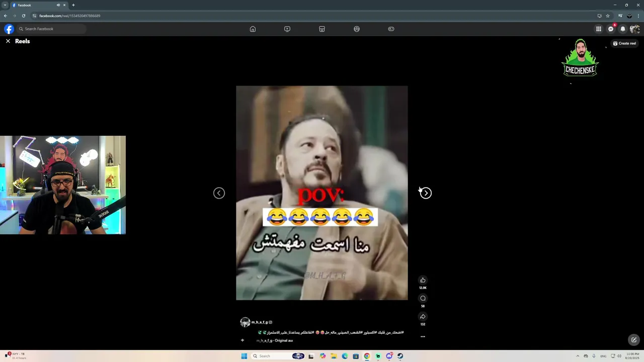Bookmark this page with the star icon
This screenshot has width=644, height=362.
[x=608, y=16]
